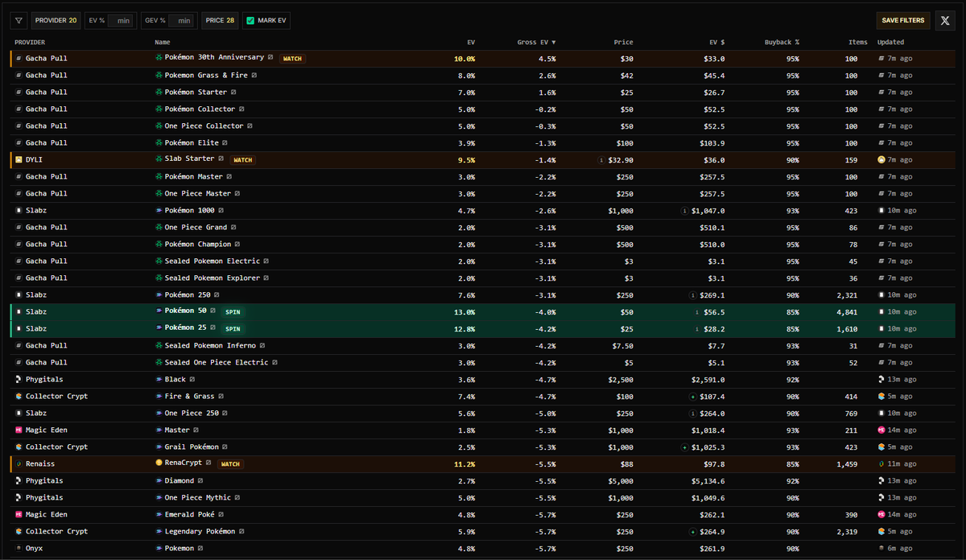Sort by the Updated column header
The width and height of the screenshot is (966, 560).
click(x=890, y=42)
